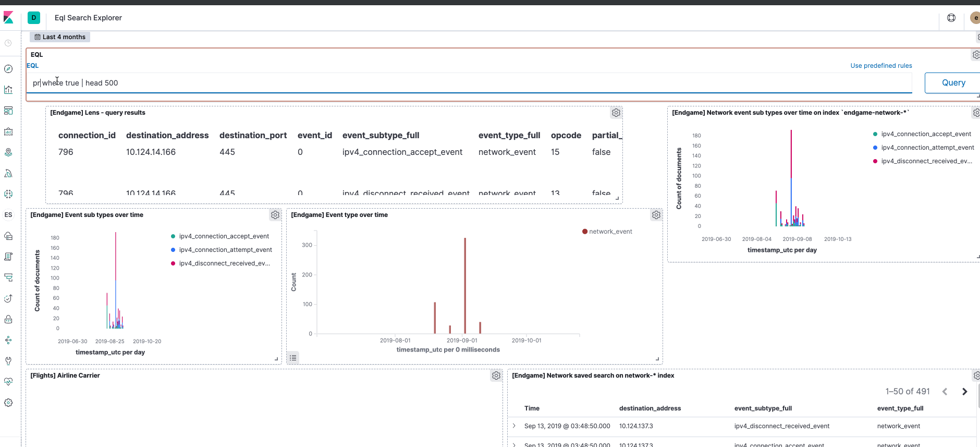Image resolution: width=980 pixels, height=447 pixels.
Task: Click the Sep 13, 2019 @ 03:48:50.000 Time cell
Action: coord(567,426)
